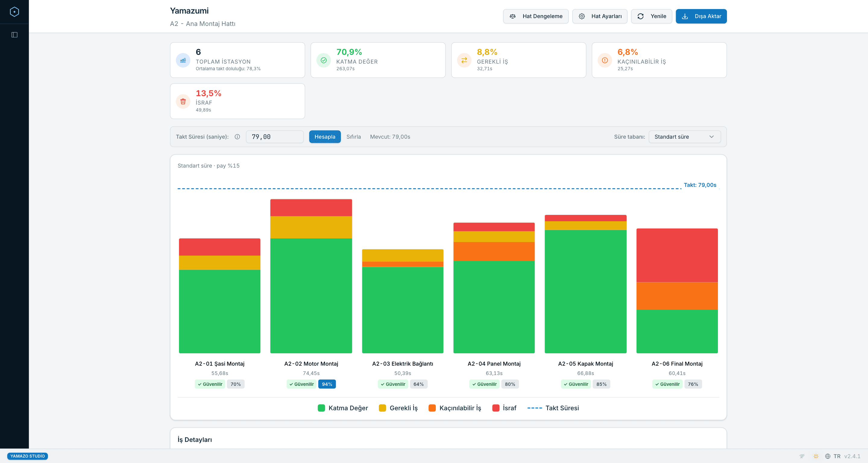The image size is (868, 463).
Task: Click the v2.4.1 version text
Action: tap(852, 456)
